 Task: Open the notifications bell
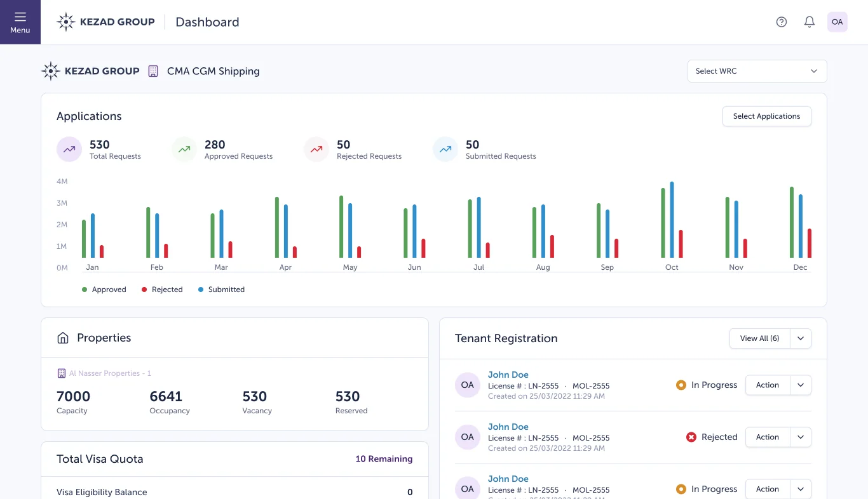810,22
